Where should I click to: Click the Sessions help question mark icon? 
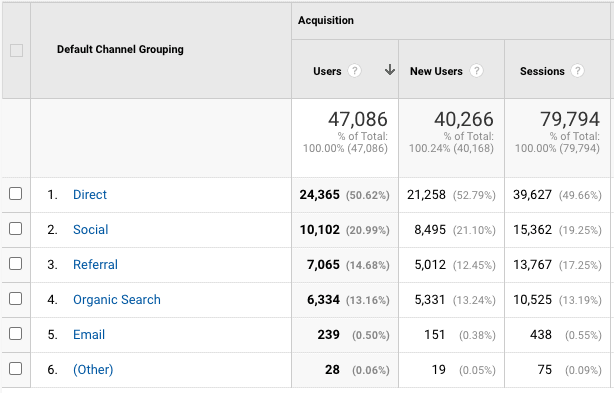coord(577,71)
